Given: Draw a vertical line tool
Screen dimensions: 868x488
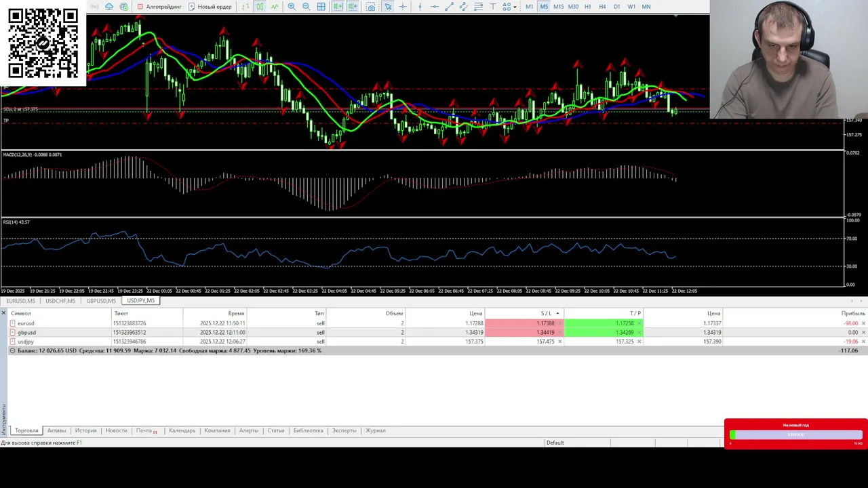Looking at the screenshot, I should 420,6.
